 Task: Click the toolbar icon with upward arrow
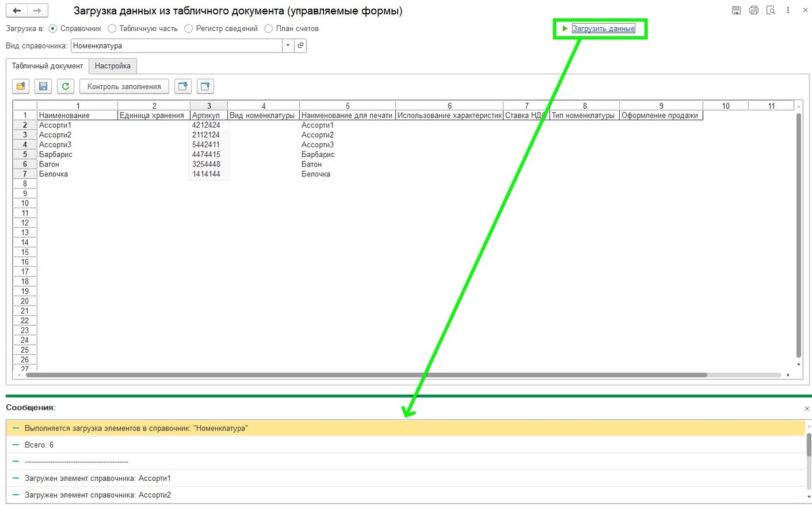pos(205,86)
